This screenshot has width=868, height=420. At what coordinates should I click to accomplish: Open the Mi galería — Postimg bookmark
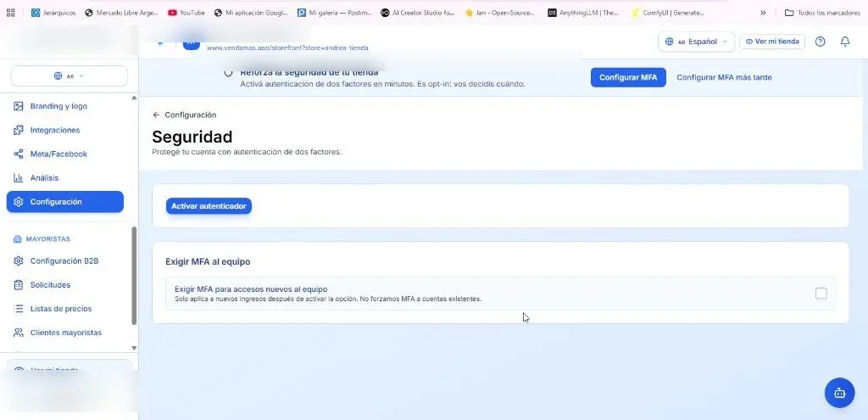[x=334, y=13]
